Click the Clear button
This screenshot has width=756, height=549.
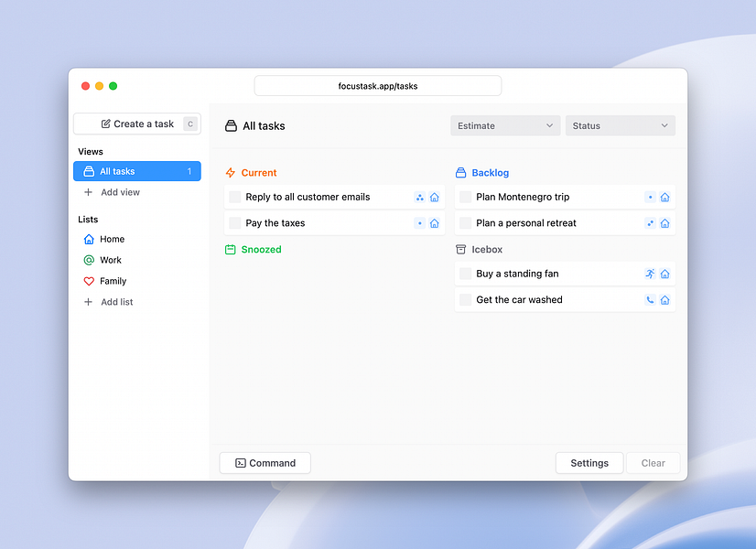[653, 463]
